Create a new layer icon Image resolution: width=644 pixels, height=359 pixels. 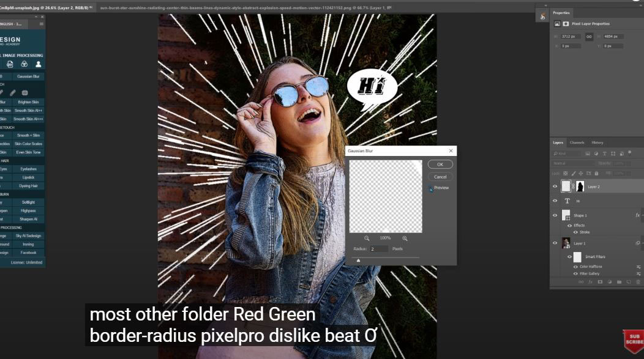click(629, 282)
